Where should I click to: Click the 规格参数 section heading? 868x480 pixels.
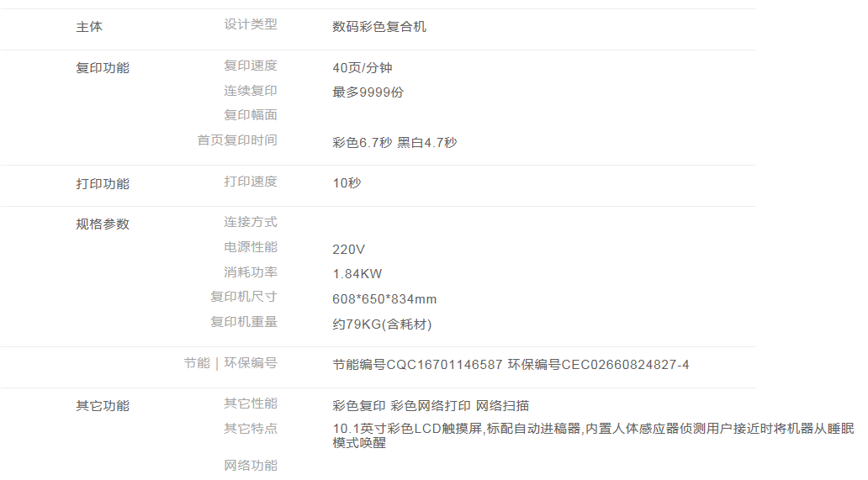(103, 224)
